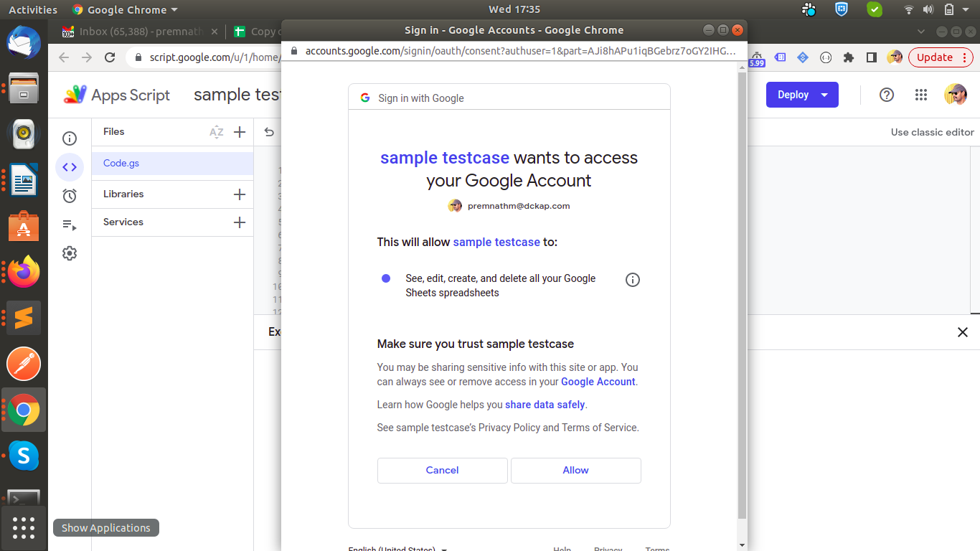Open the Google Account link
This screenshot has height=551, width=980.
tap(598, 382)
